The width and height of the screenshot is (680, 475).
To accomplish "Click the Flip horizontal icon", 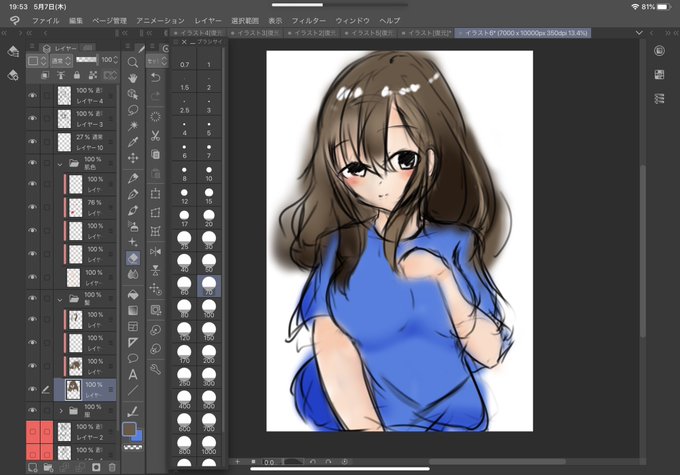I will tap(155, 252).
